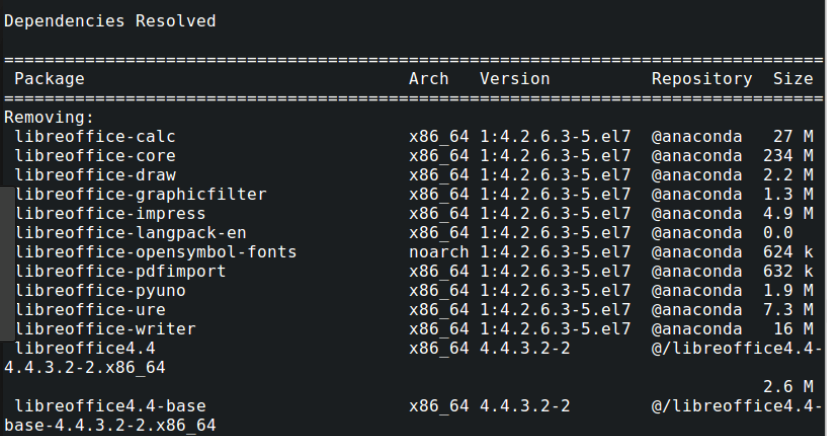This screenshot has width=827, height=436.
Task: Click the Version column header
Action: pyautogui.click(x=514, y=78)
